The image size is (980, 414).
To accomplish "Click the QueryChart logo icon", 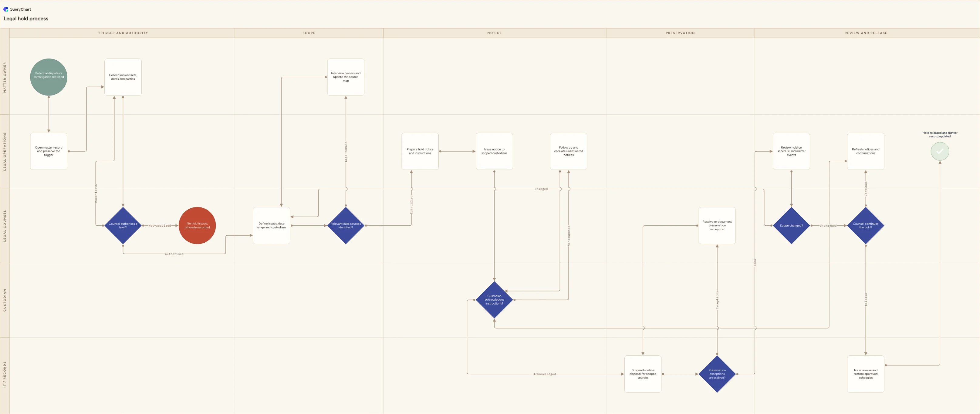I will [x=6, y=9].
